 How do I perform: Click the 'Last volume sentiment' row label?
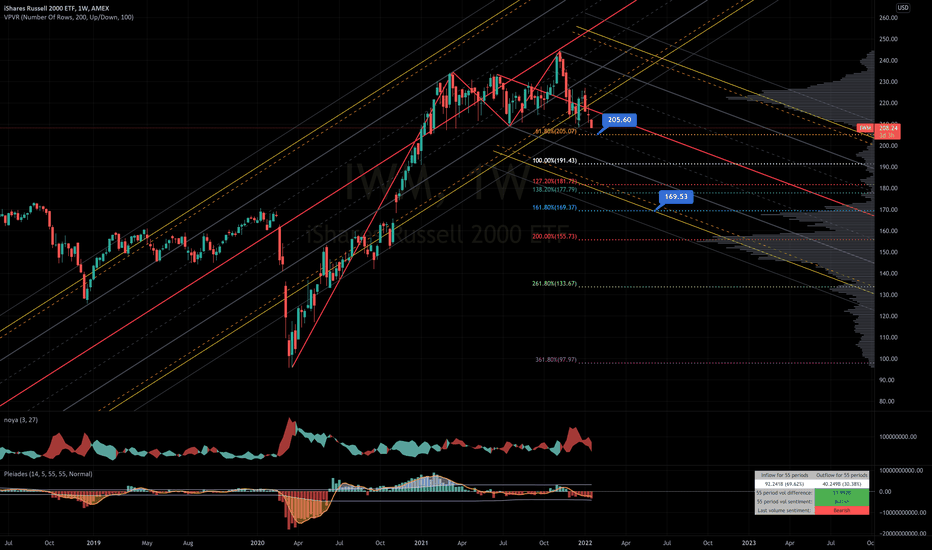click(x=785, y=511)
